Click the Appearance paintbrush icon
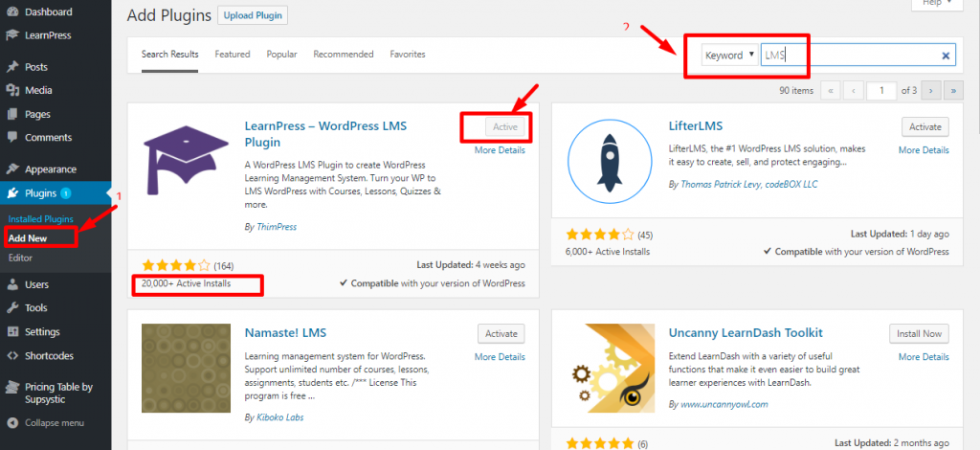Viewport: 980px width, 450px height. (x=11, y=169)
